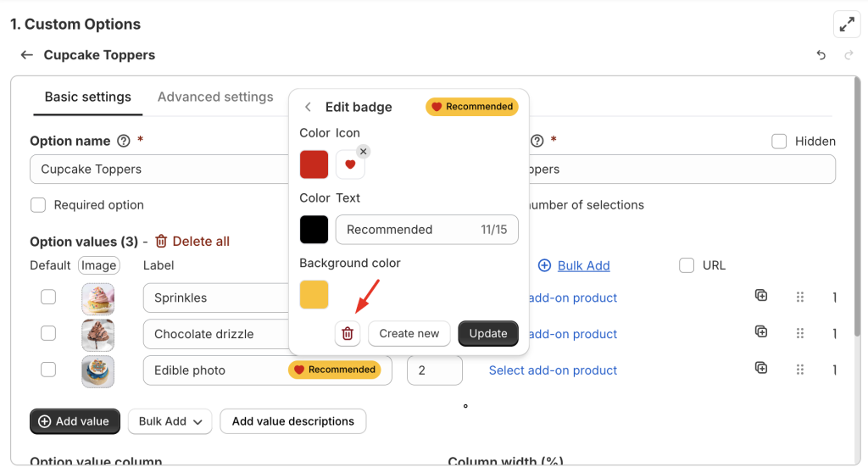This screenshot has height=473, width=868.
Task: Go back from the Edit badge popup
Action: click(x=308, y=107)
